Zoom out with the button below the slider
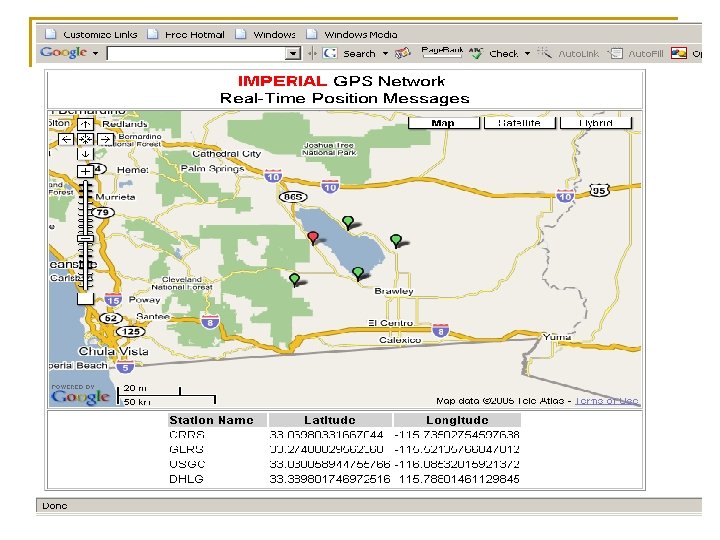720x540 pixels. 85,299
